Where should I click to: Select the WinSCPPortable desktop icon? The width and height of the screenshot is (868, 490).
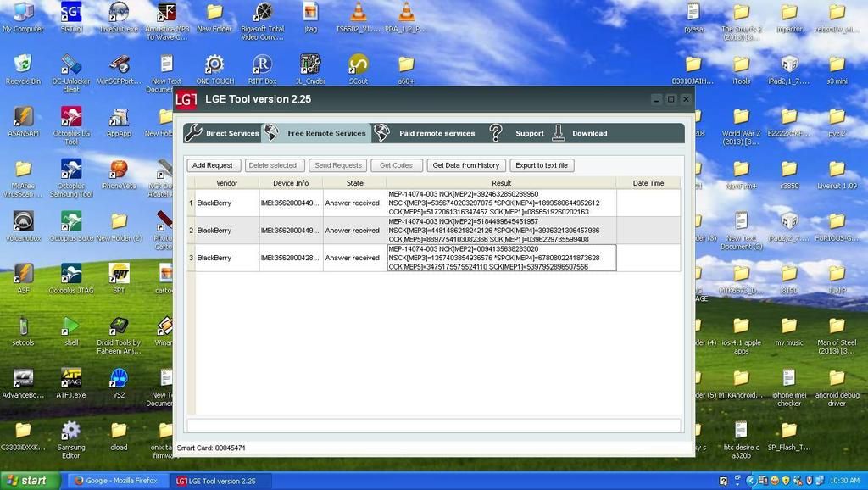point(119,70)
